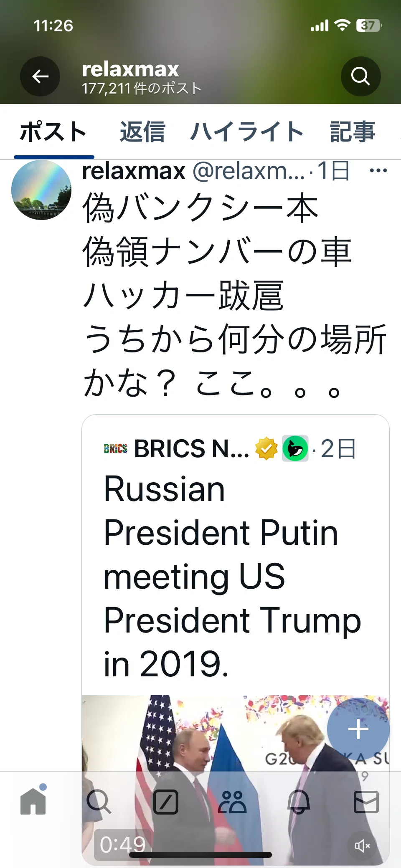
Task: Switch to the 返信 tab
Action: (142, 132)
